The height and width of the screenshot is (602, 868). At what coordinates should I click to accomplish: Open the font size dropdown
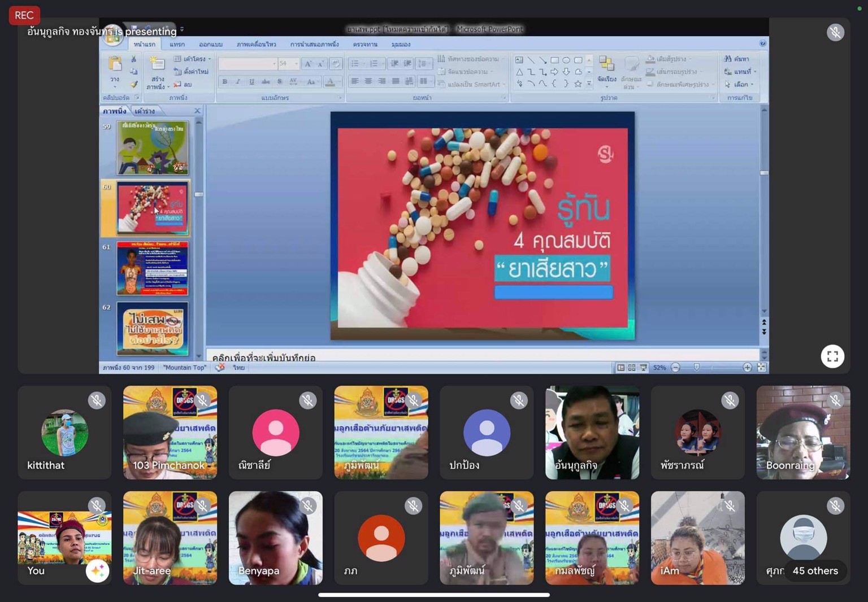[x=296, y=64]
